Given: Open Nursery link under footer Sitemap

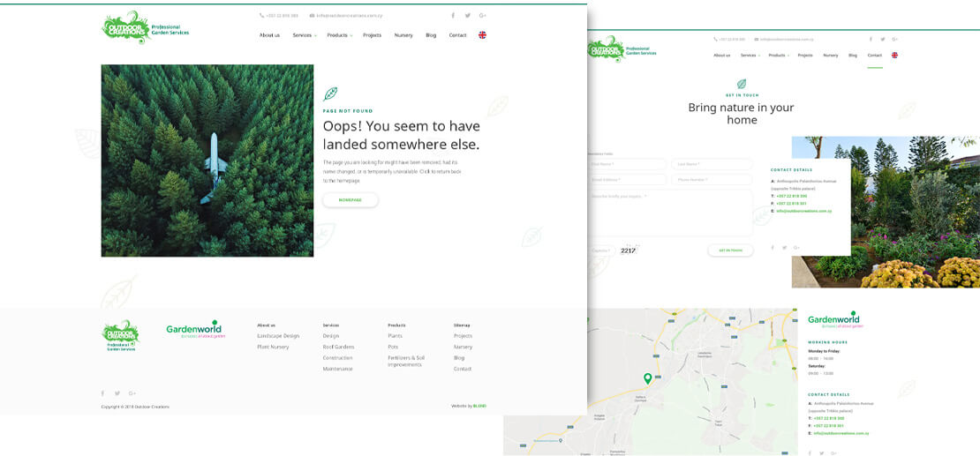Looking at the screenshot, I should coord(464,347).
